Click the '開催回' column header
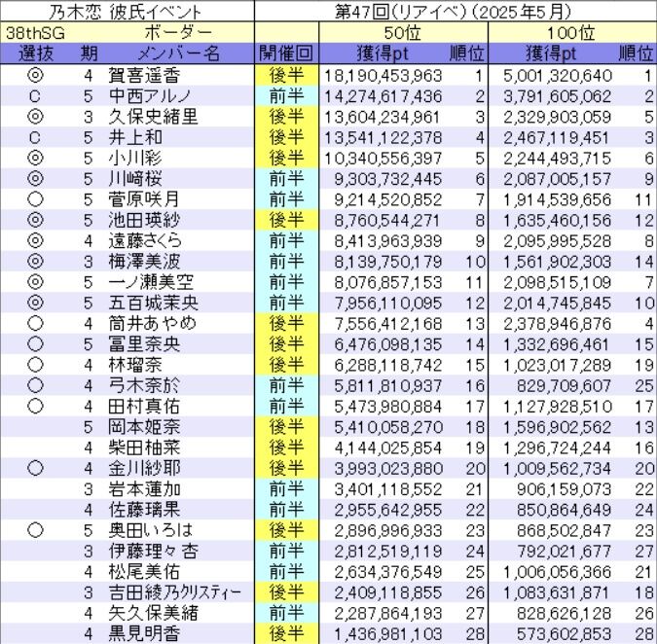This screenshot has height=644, width=657. (x=286, y=54)
